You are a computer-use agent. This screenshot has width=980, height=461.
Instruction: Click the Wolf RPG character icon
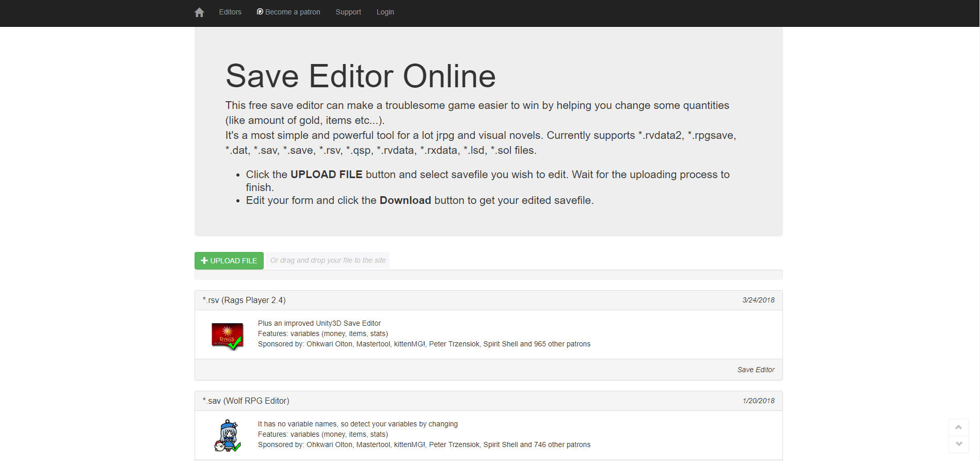point(228,436)
